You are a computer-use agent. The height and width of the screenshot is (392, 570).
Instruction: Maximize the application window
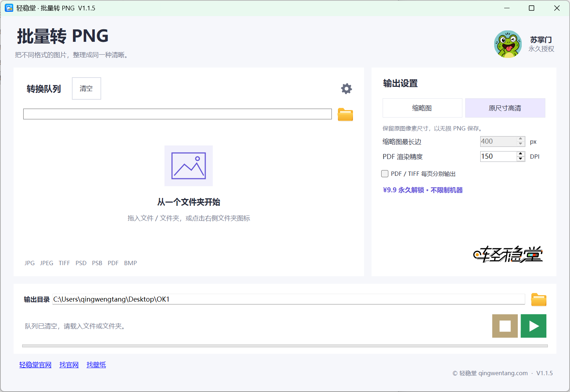tap(532, 8)
